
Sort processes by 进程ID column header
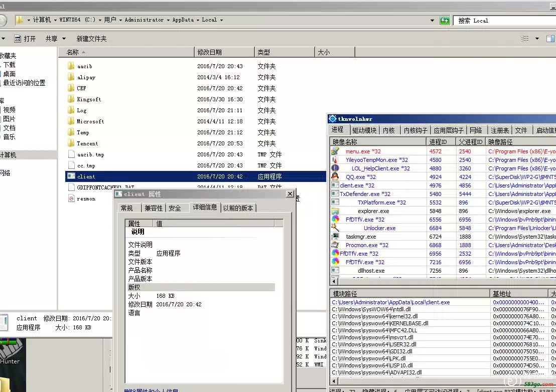(441, 142)
